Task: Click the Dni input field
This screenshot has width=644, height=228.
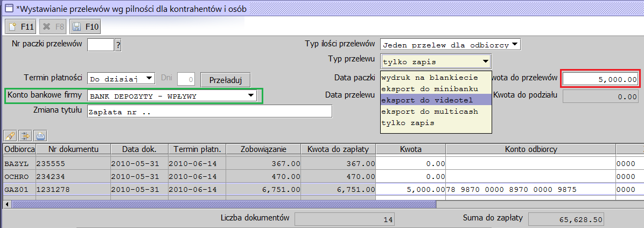Action: (x=186, y=79)
